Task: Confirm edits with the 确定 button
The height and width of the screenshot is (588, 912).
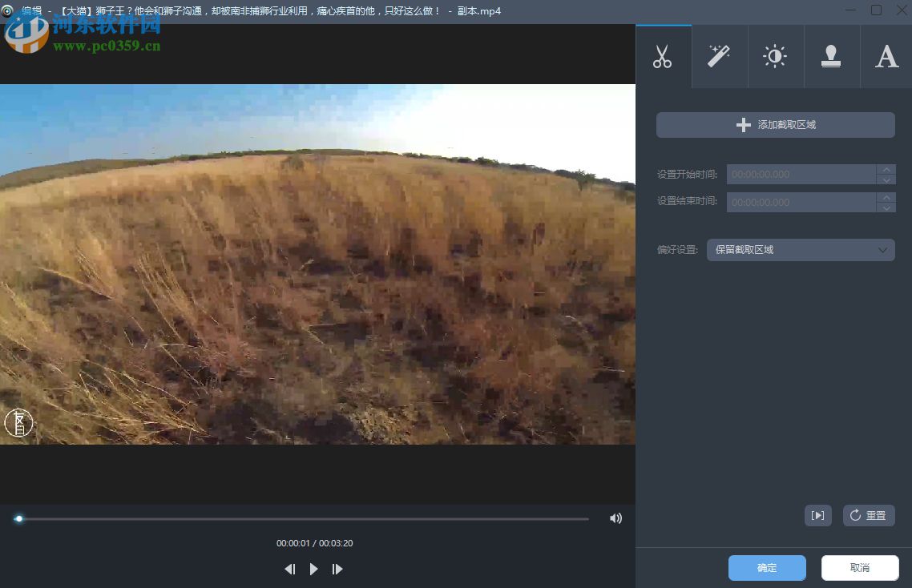Action: click(x=766, y=567)
